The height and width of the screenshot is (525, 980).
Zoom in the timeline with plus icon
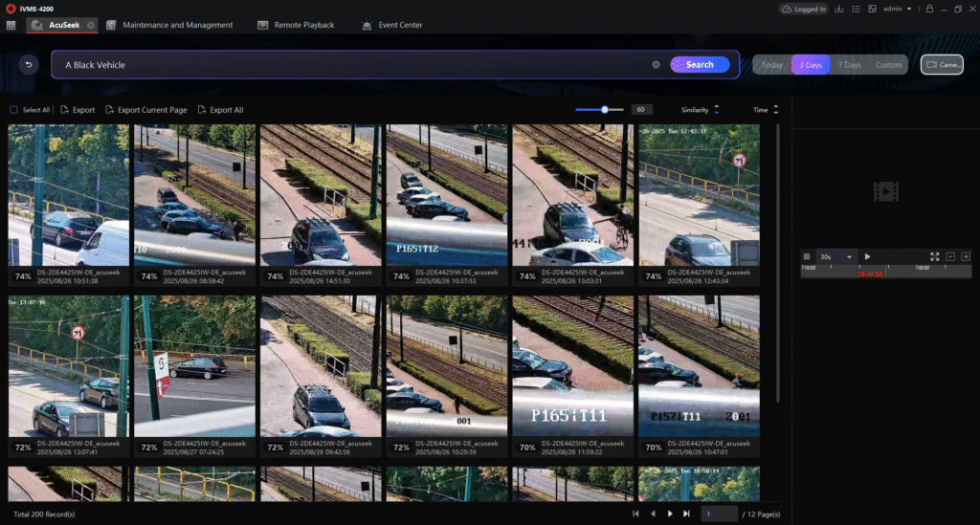point(966,256)
